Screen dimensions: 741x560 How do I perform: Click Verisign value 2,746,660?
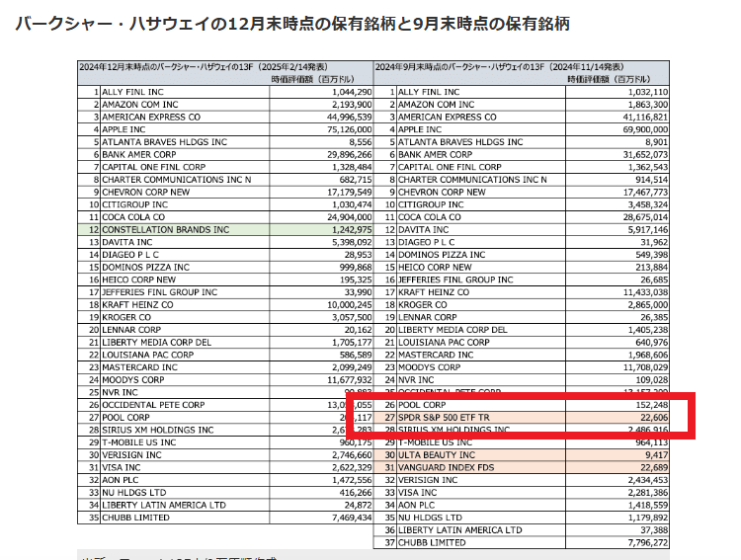(x=352, y=455)
